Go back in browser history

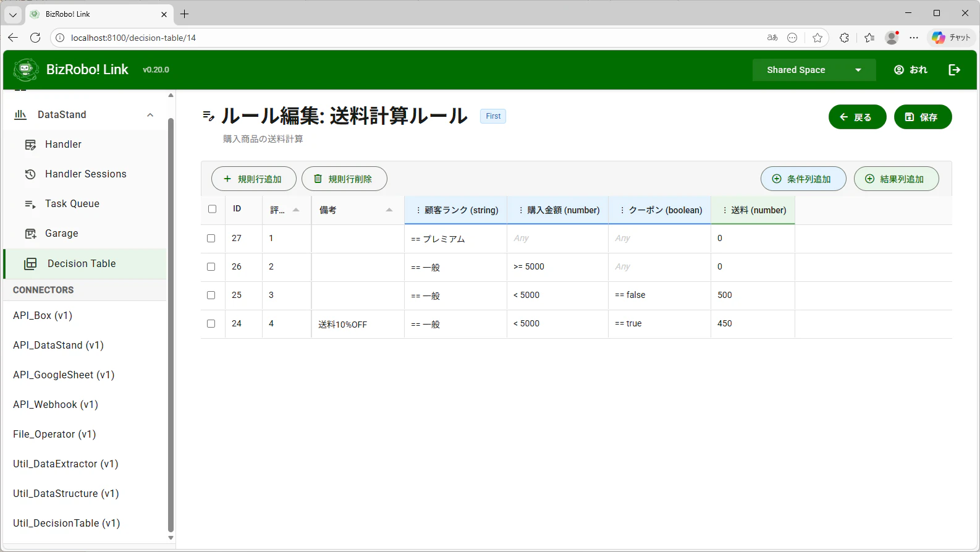[x=13, y=38]
